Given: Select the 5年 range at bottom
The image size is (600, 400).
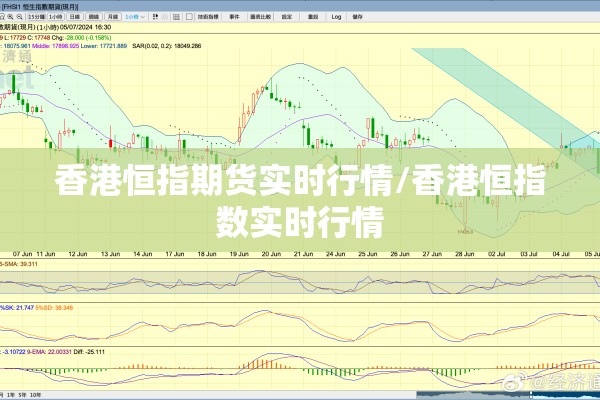Looking at the screenshot, I should [22, 395].
